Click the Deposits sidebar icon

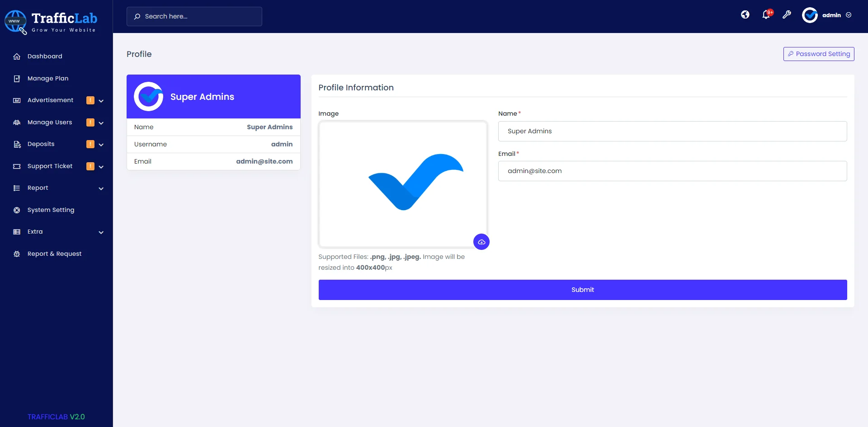[17, 144]
